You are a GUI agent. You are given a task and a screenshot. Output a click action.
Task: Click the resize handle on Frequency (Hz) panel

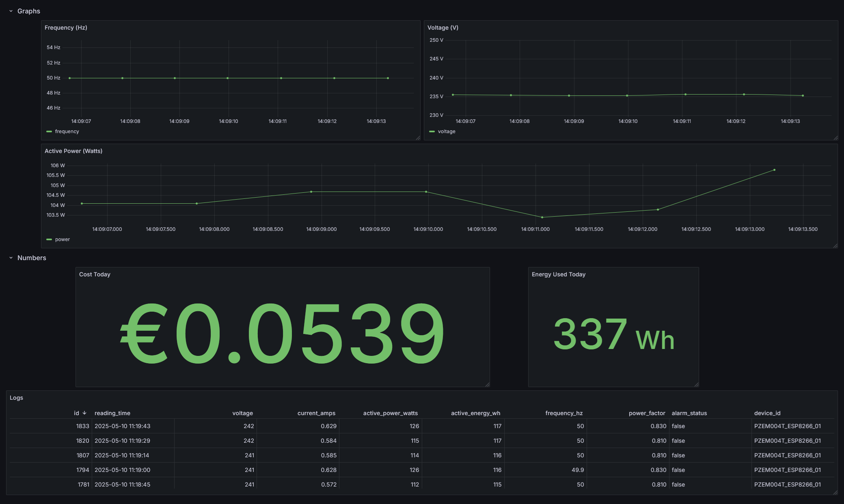tap(418, 138)
